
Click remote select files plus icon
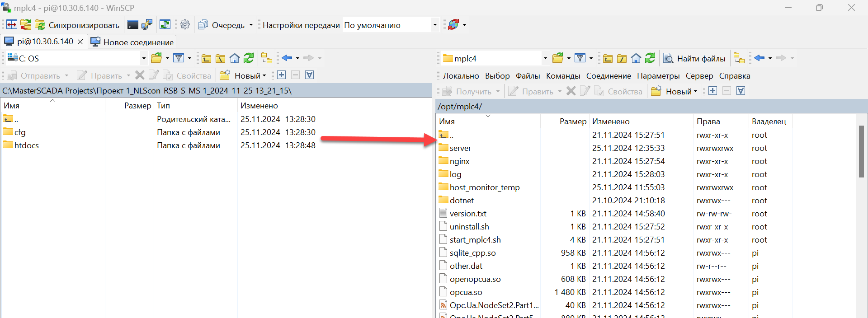point(712,91)
